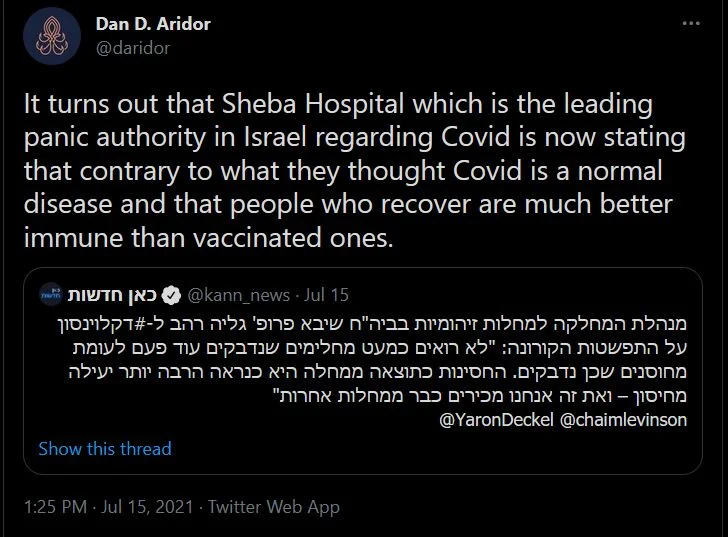The height and width of the screenshot is (537, 728).
Task: Expand with Show this thread
Action: tap(104, 448)
